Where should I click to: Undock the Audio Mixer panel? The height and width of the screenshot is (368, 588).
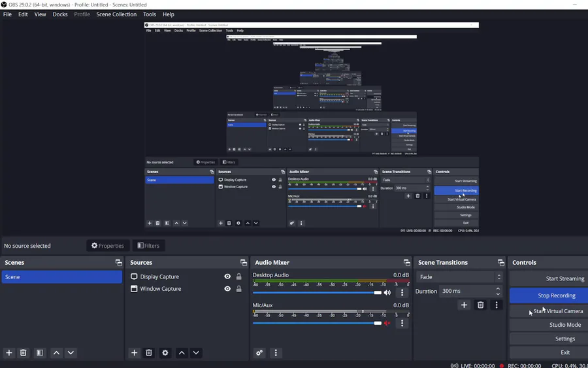(x=406, y=263)
